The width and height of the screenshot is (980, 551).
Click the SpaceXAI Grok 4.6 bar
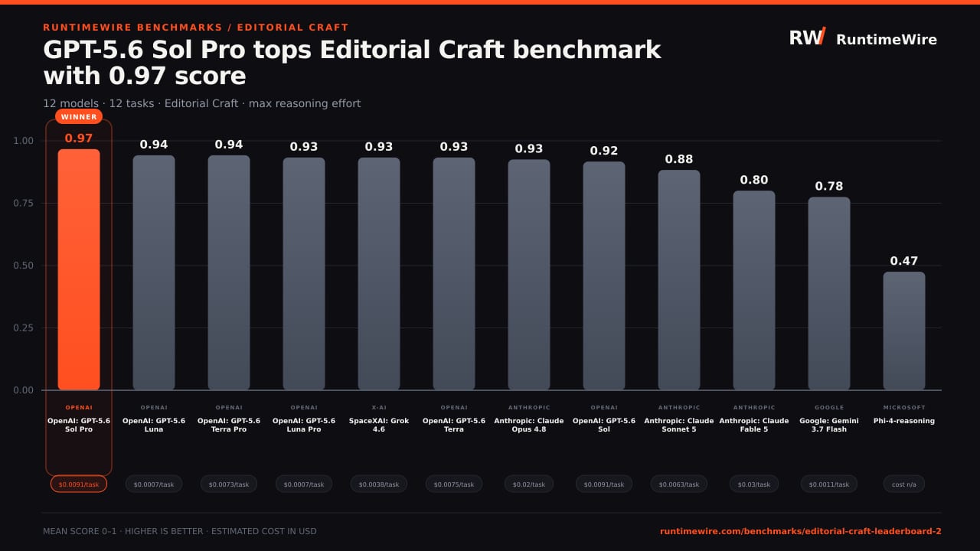[x=379, y=274]
